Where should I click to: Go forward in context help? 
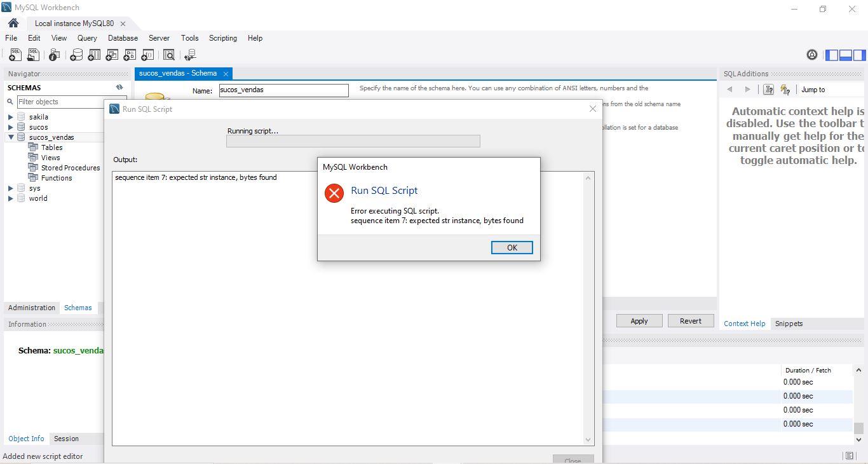[747, 90]
